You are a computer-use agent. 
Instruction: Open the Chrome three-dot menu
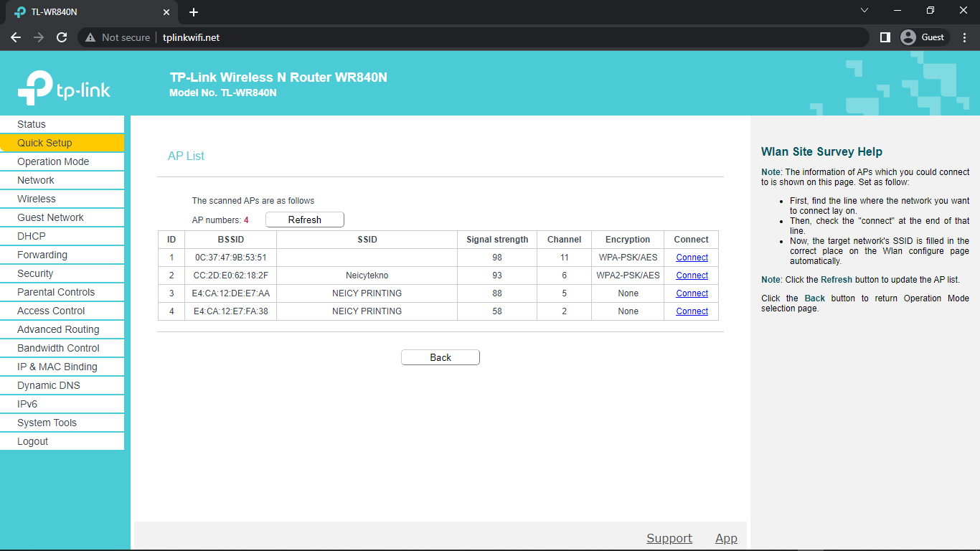(x=965, y=37)
